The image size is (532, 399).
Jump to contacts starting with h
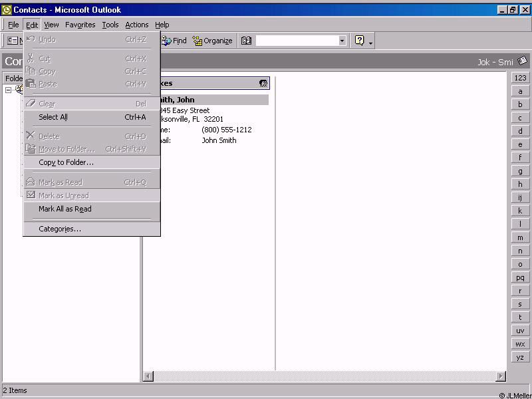(x=520, y=184)
